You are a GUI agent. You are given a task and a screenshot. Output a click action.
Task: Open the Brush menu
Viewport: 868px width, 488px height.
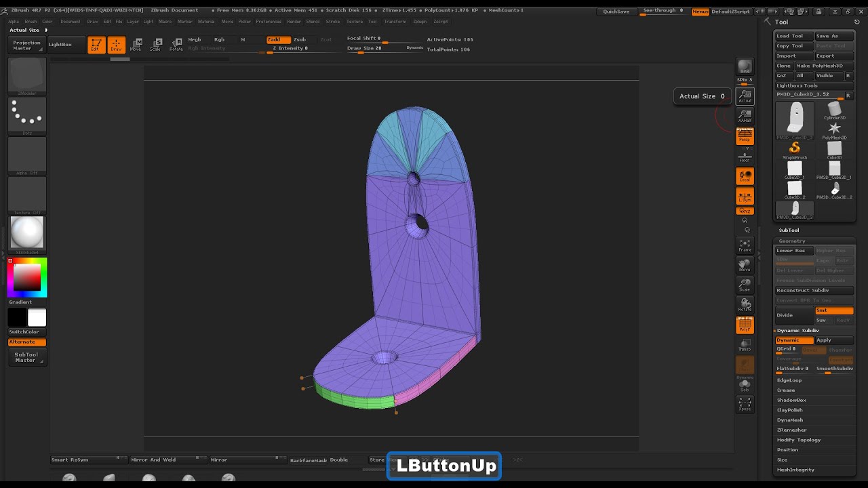(x=31, y=22)
